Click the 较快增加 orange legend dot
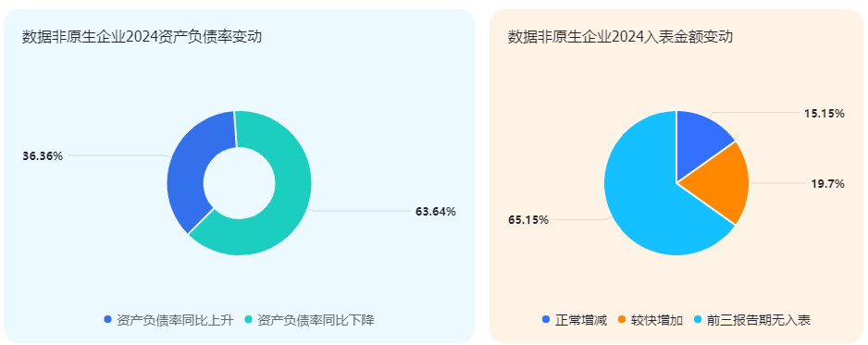Image resolution: width=868 pixels, height=345 pixels. [622, 319]
